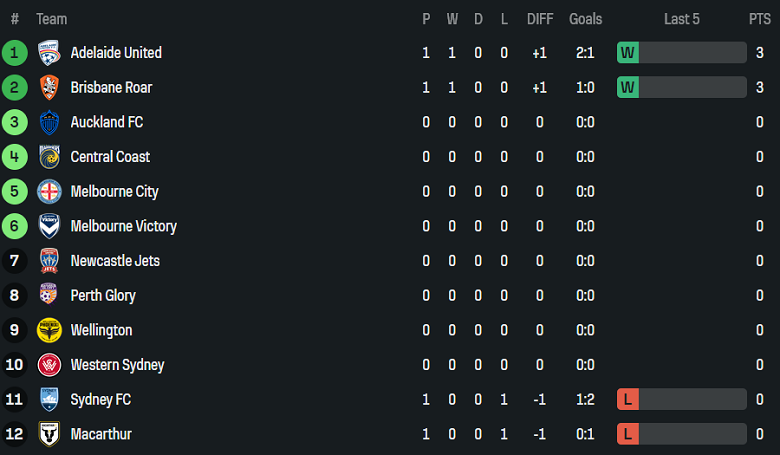Open the Melbourne Victory badge
Image resolution: width=780 pixels, height=455 pixels.
49,226
